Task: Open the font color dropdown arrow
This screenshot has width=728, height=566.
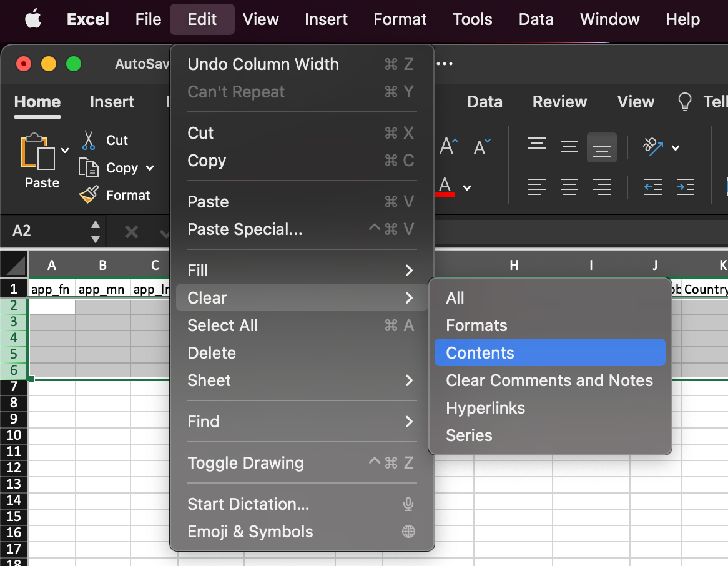Action: [x=467, y=188]
